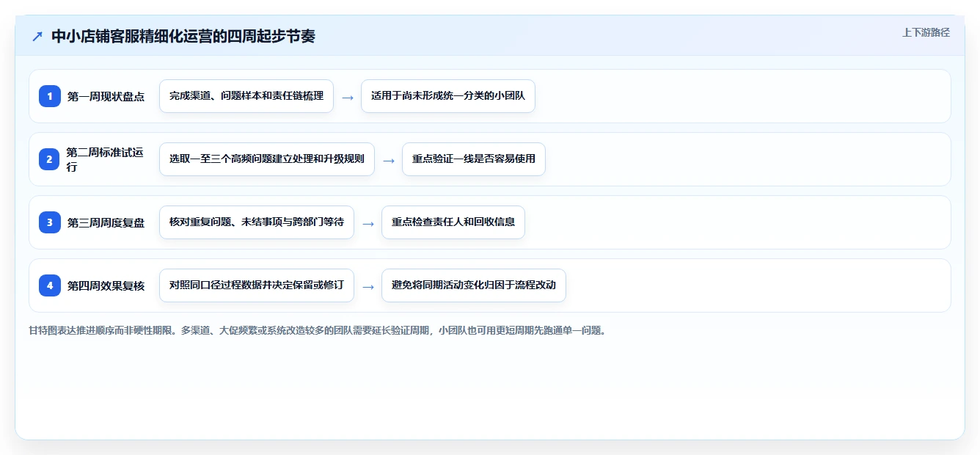Select step number badge 3
980x455 pixels.
[x=50, y=222]
